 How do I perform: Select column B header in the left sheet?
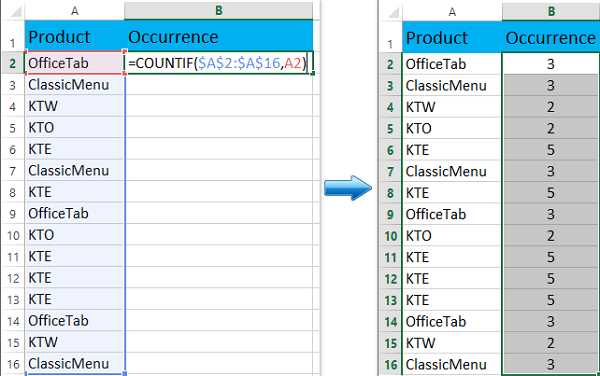(218, 11)
